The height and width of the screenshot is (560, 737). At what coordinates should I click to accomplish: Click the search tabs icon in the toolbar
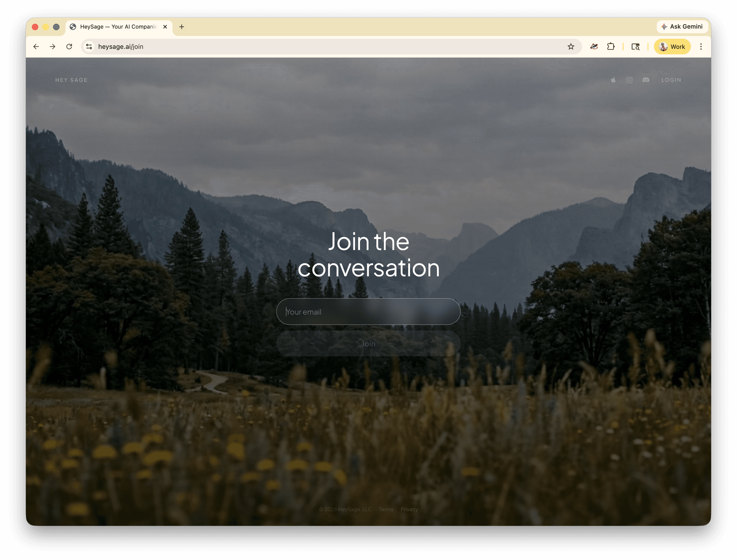coord(635,46)
